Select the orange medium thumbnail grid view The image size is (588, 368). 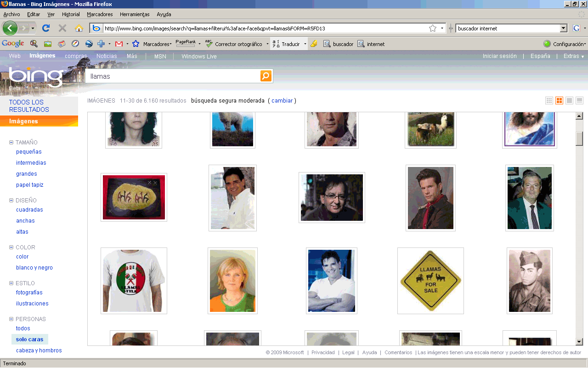559,101
